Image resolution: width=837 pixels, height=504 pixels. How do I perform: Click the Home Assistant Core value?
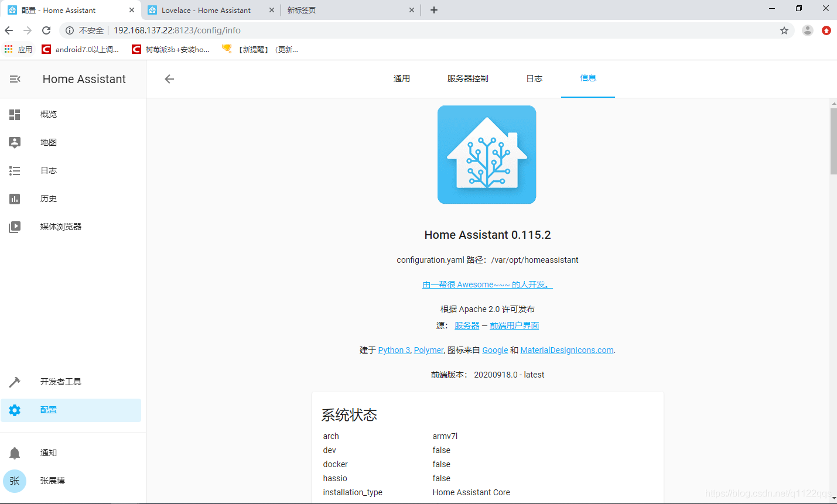coord(471,492)
